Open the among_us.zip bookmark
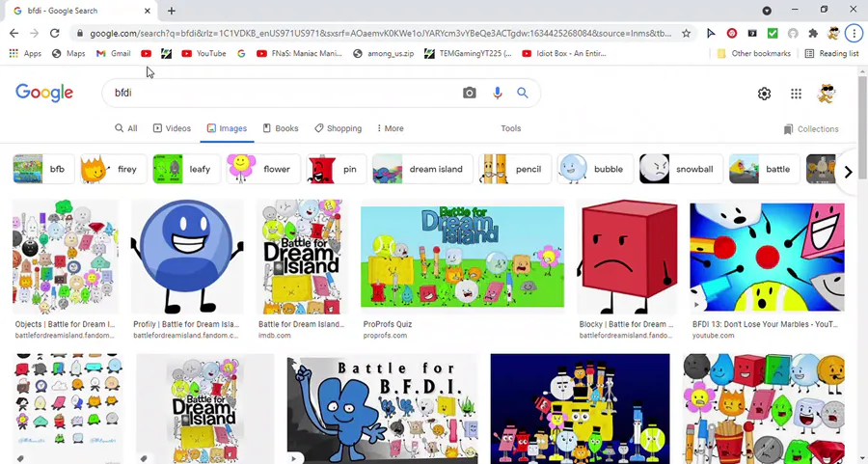Viewport: 868px width, 464px height. (383, 54)
